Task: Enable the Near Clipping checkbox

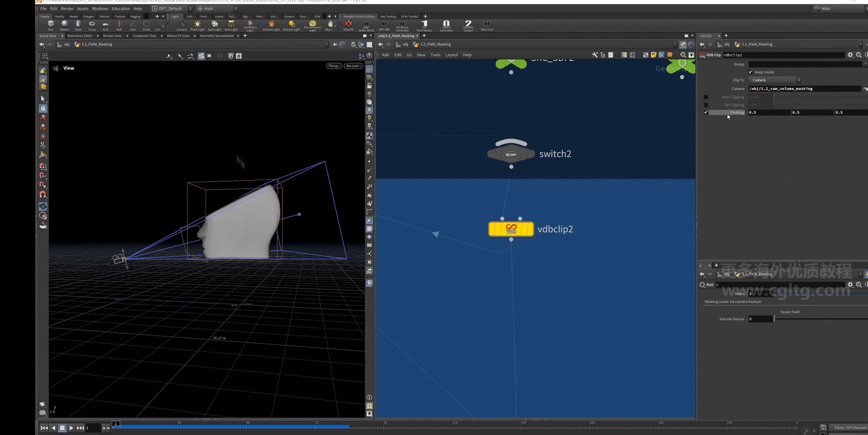Action: (x=706, y=97)
